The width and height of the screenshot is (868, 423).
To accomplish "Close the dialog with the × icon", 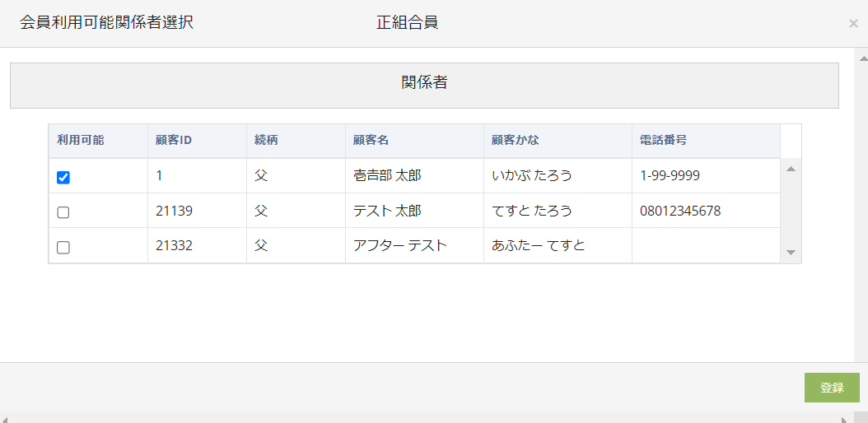I will pyautogui.click(x=853, y=24).
